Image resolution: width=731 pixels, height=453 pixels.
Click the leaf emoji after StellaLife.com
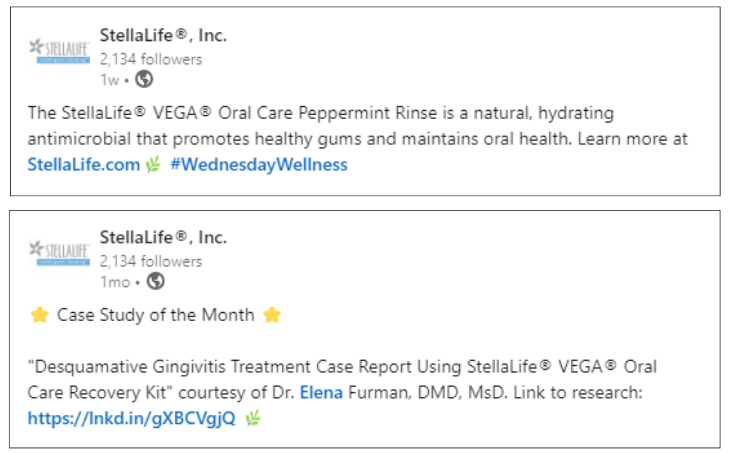153,165
